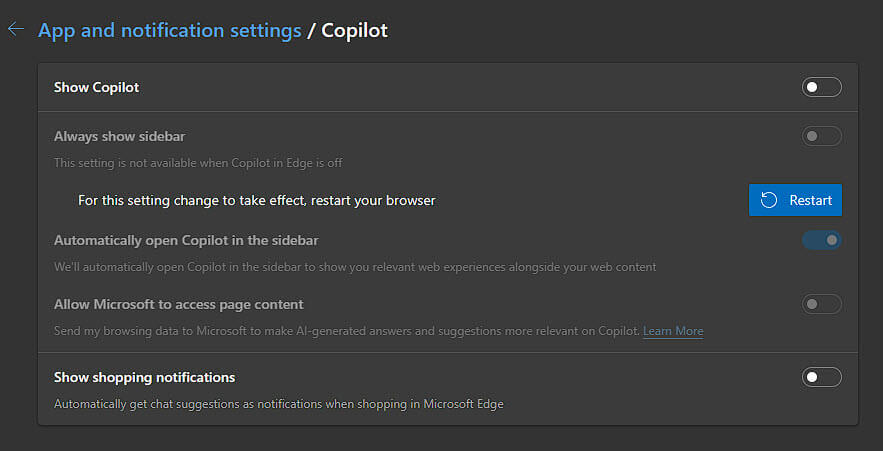Click the blue Restart button
883x451 pixels.
tap(795, 200)
